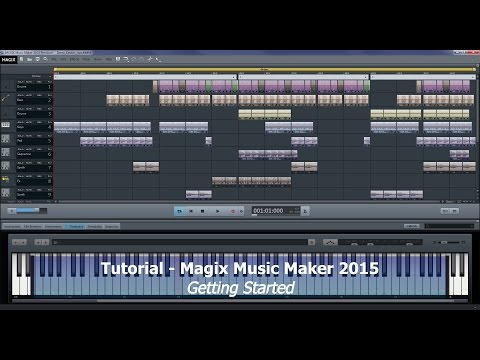Select the mouse pointer mode icon
The width and height of the screenshot is (480, 360).
[x=158, y=60]
